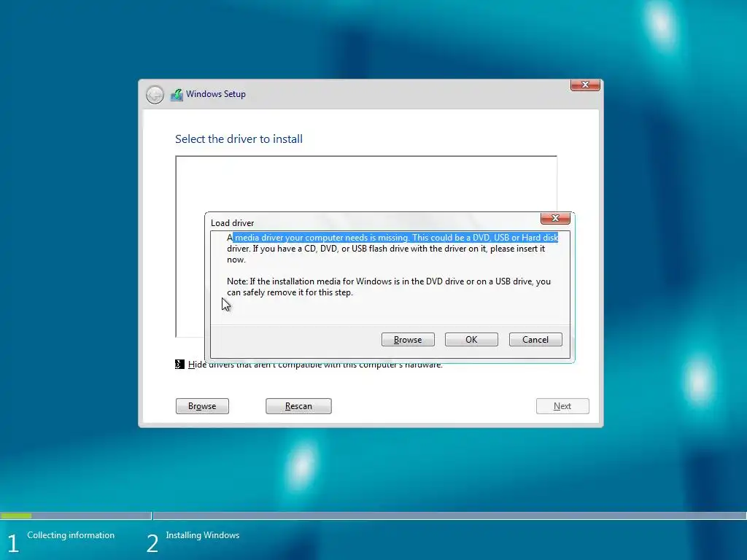Click the Select the driver to install heading

click(x=239, y=139)
